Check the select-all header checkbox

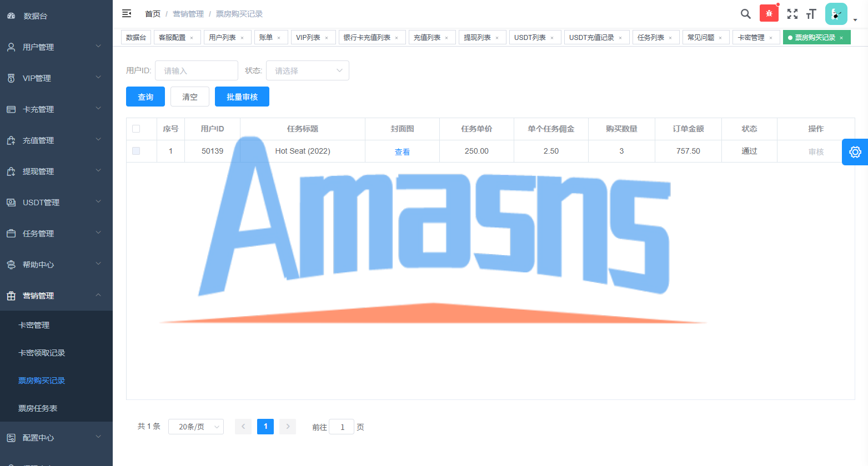point(136,129)
